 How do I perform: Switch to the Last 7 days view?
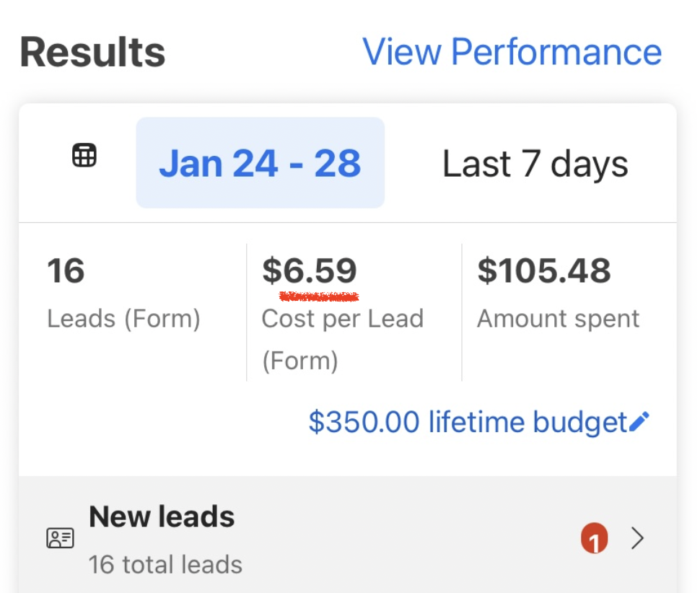(535, 163)
